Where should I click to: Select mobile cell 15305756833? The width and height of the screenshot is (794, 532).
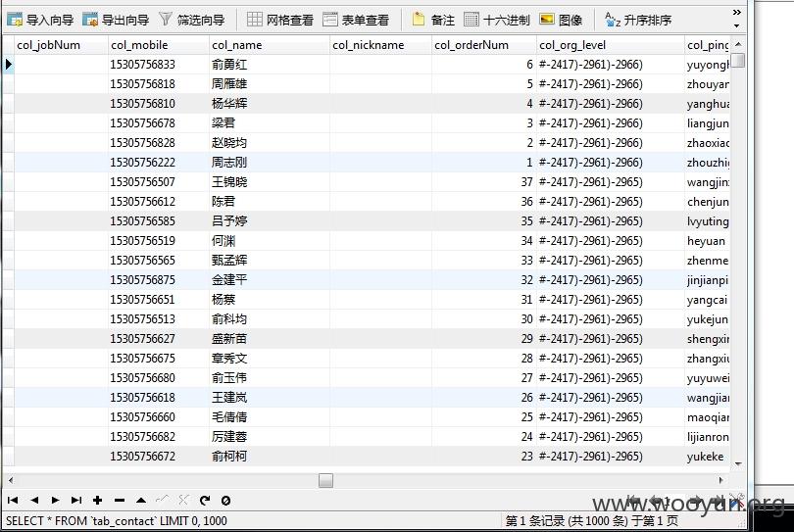(159, 65)
